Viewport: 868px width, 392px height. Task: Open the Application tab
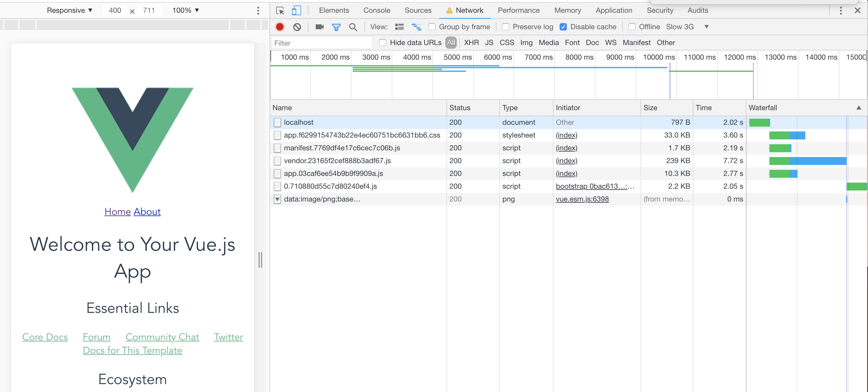pyautogui.click(x=614, y=10)
